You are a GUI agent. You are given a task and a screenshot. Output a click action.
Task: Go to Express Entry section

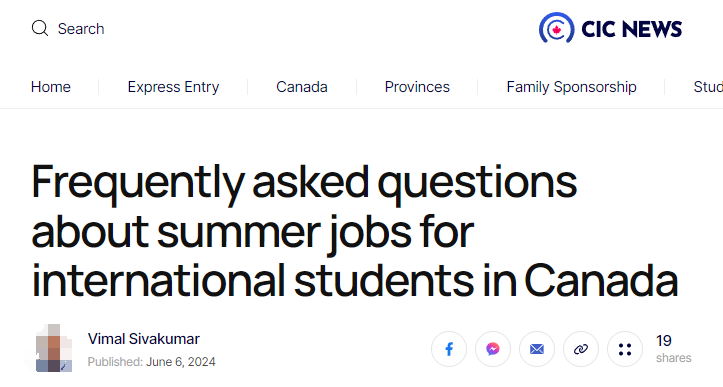click(x=173, y=87)
